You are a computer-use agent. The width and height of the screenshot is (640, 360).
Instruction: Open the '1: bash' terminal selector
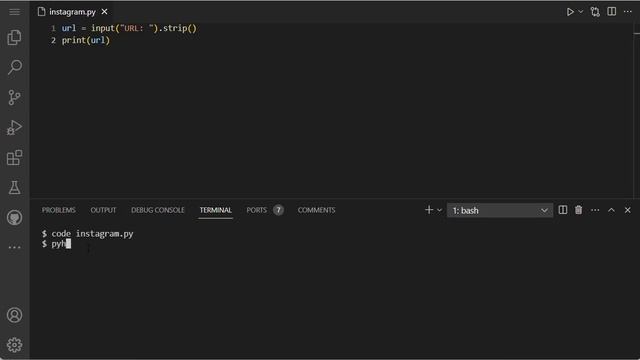tap(500, 210)
